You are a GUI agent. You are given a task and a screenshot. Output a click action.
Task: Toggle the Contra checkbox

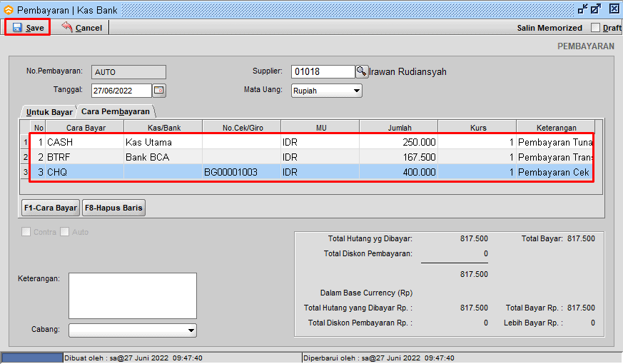26,232
